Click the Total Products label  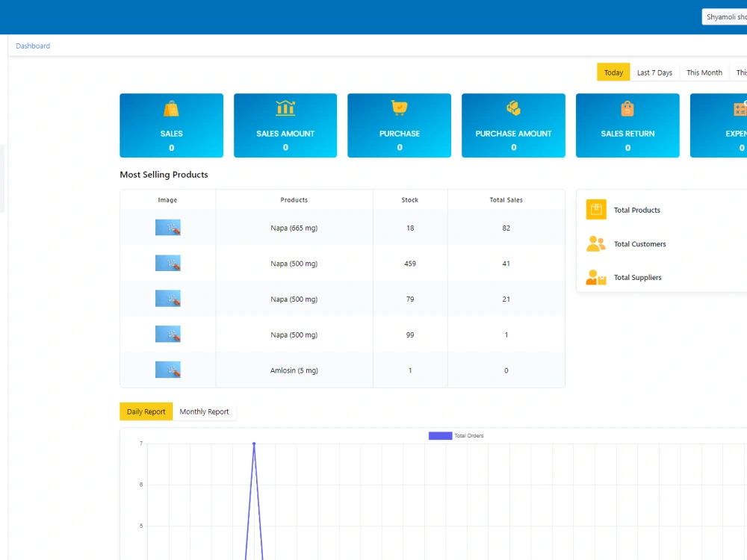637,210
